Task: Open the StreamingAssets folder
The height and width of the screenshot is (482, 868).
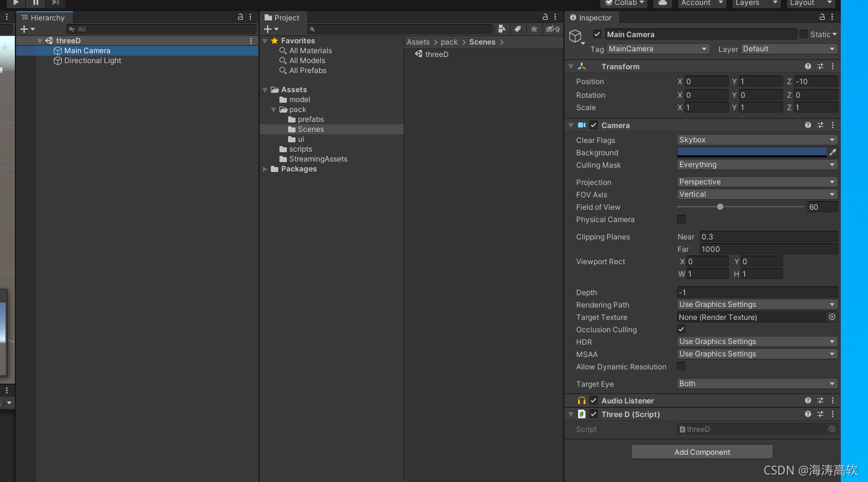Action: pos(318,159)
